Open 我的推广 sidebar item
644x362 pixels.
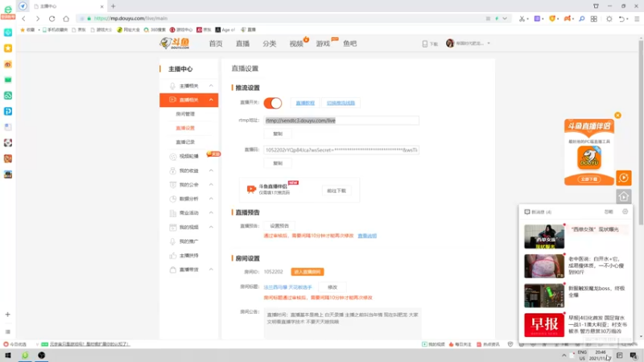click(x=189, y=241)
